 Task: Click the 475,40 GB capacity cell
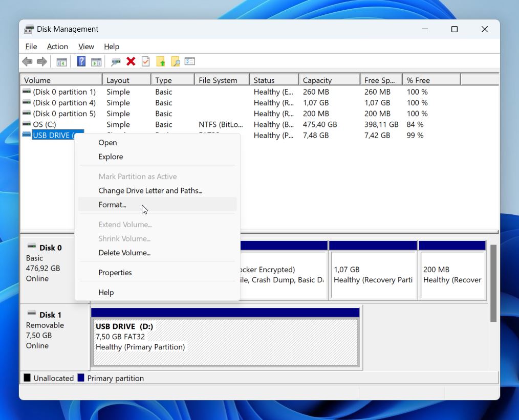(320, 124)
